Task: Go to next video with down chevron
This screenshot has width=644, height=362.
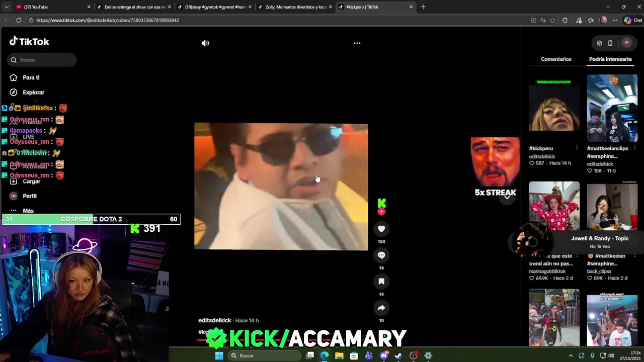Action: pyautogui.click(x=507, y=197)
